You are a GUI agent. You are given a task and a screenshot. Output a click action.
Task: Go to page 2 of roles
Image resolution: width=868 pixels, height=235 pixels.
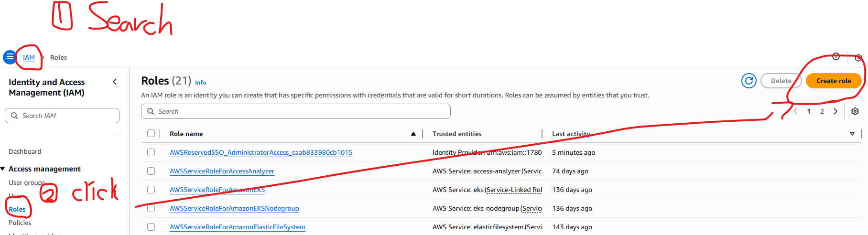pyautogui.click(x=822, y=111)
